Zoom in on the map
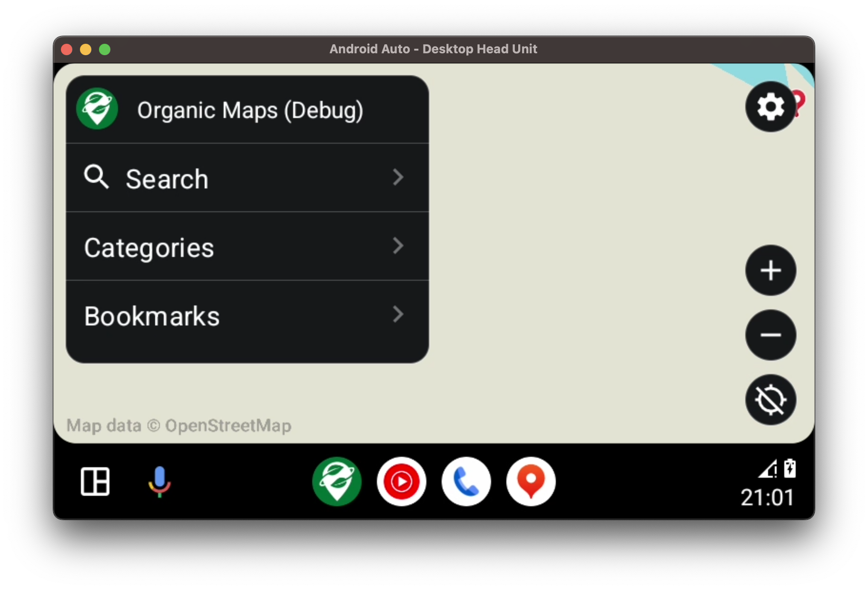Image resolution: width=868 pixels, height=590 pixels. 770,270
